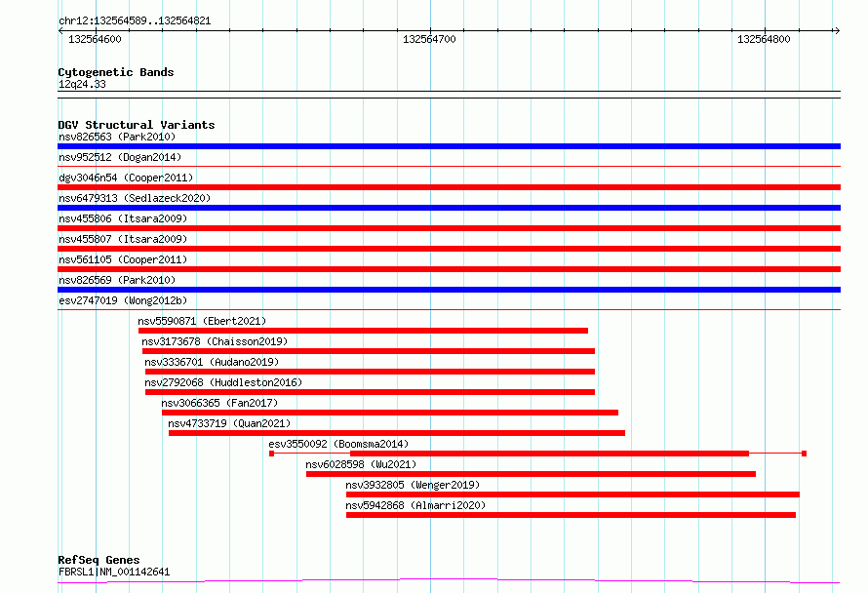The height and width of the screenshot is (593, 868).
Task: Click the nsv5590871 (Ebert2021) red bar
Action: [x=363, y=331]
